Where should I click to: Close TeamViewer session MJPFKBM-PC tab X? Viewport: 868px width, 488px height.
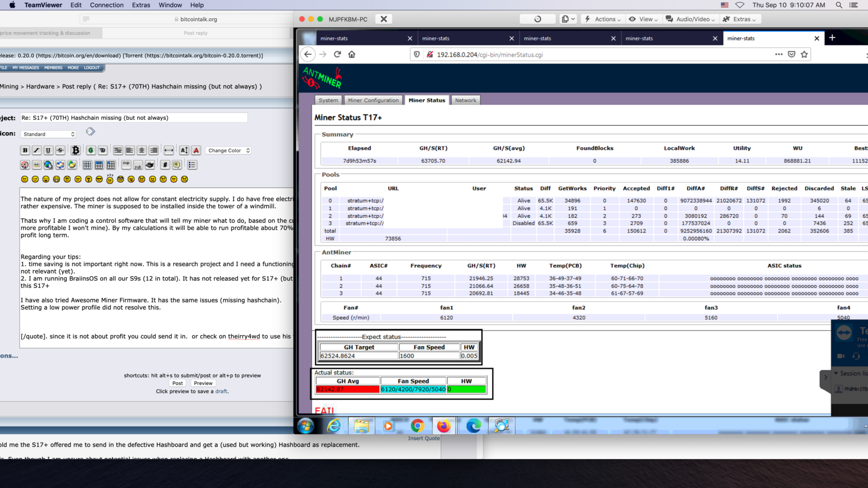(384, 19)
